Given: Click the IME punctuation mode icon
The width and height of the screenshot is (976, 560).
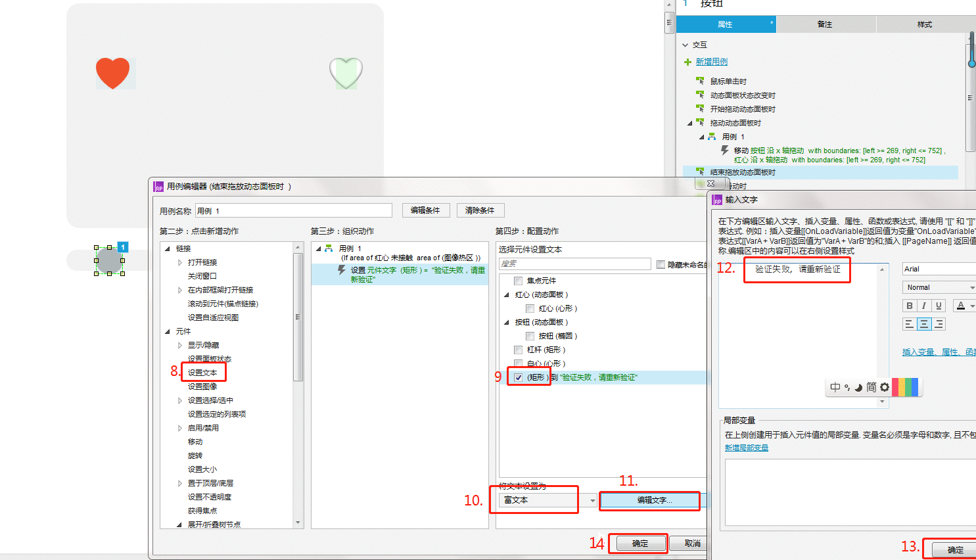Looking at the screenshot, I should (847, 387).
